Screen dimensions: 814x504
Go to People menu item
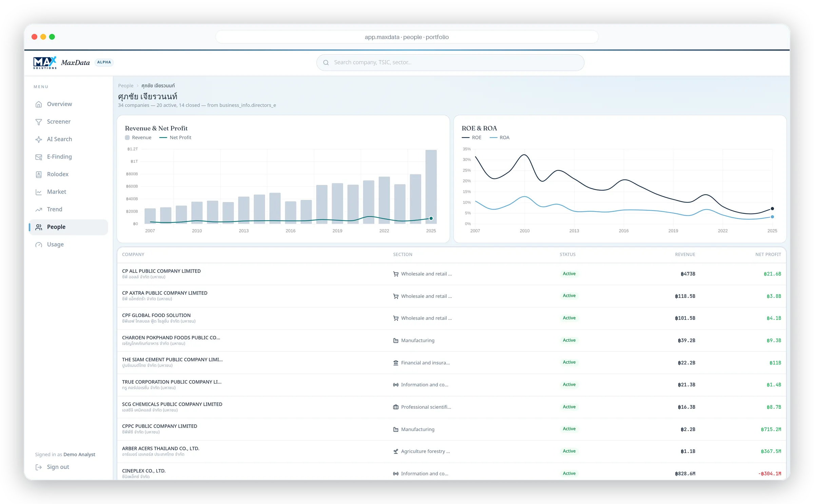[69, 227]
